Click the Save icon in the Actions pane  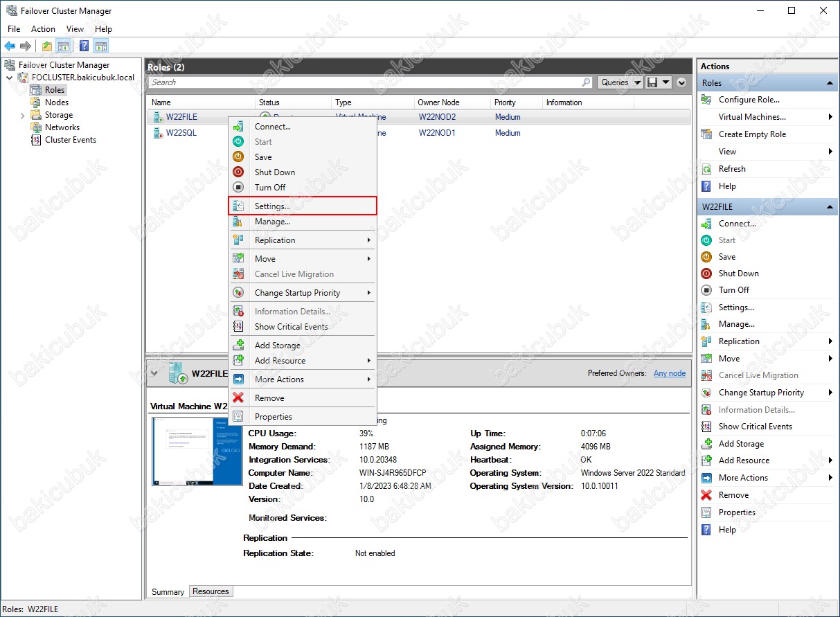click(x=706, y=257)
